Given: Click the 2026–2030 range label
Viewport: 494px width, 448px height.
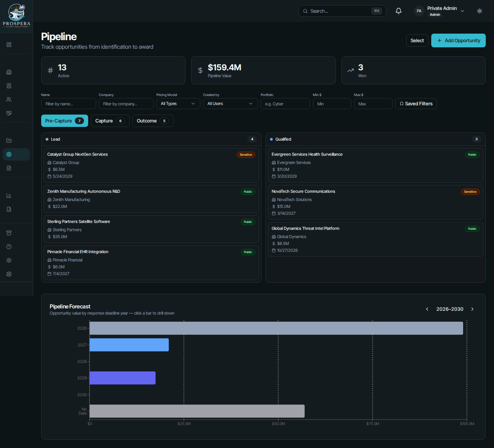Looking at the screenshot, I should pos(450,309).
